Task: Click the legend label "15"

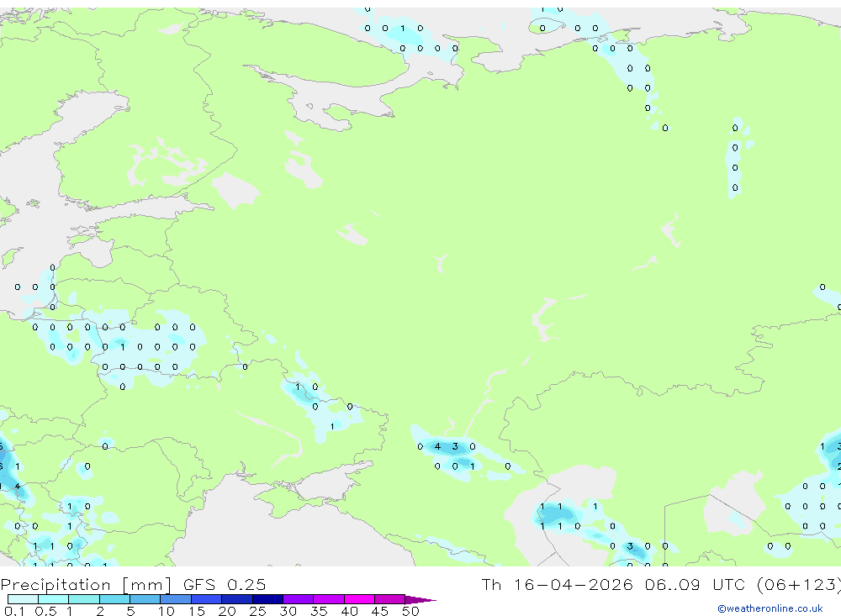Action: point(197,611)
